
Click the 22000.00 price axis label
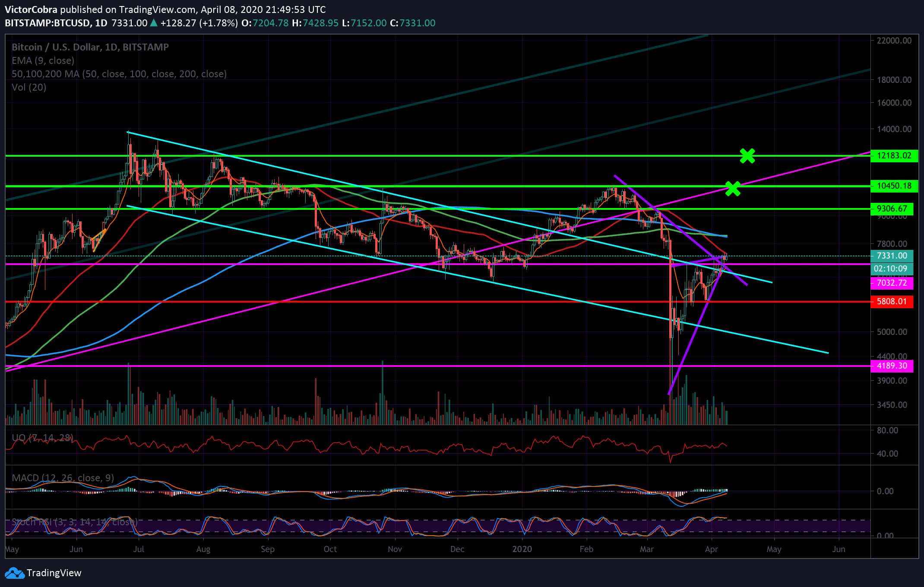894,41
